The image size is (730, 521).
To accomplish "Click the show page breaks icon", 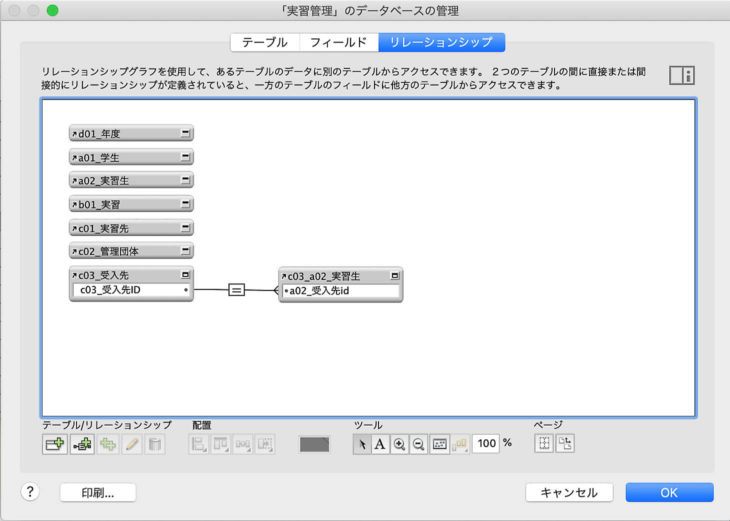I will click(544, 443).
